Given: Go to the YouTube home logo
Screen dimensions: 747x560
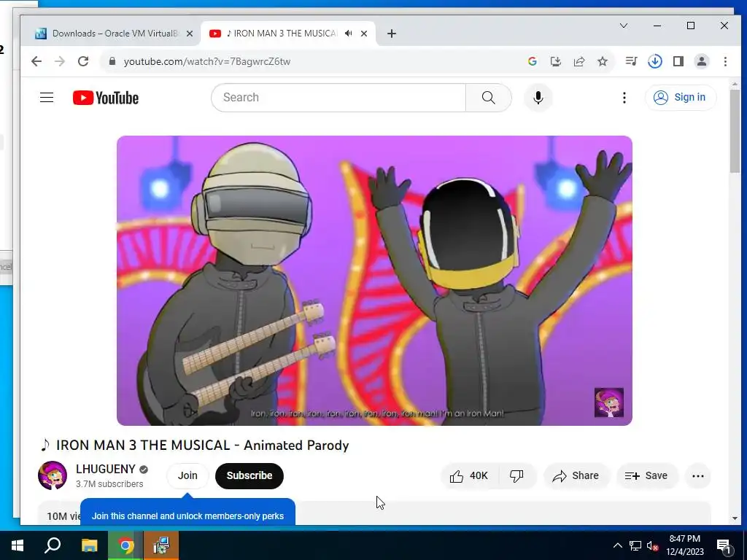Looking at the screenshot, I should pos(106,98).
